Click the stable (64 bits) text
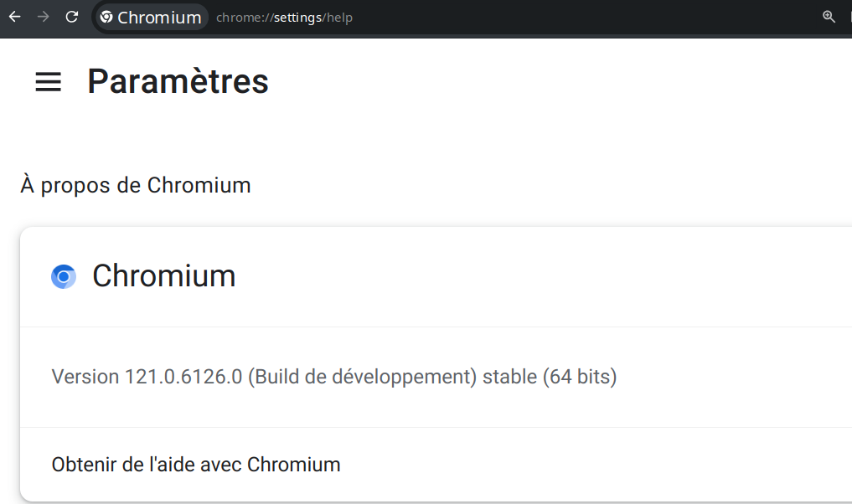This screenshot has height=504, width=852. 550,377
